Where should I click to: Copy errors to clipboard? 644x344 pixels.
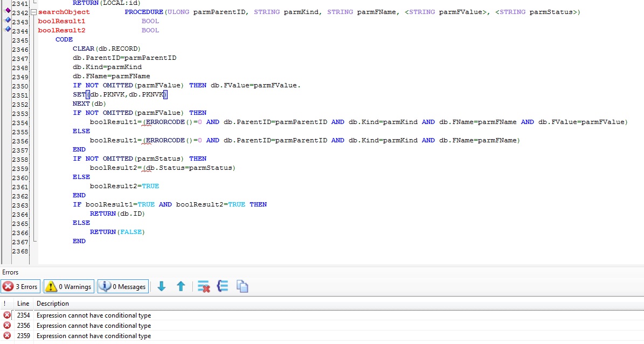click(x=243, y=287)
